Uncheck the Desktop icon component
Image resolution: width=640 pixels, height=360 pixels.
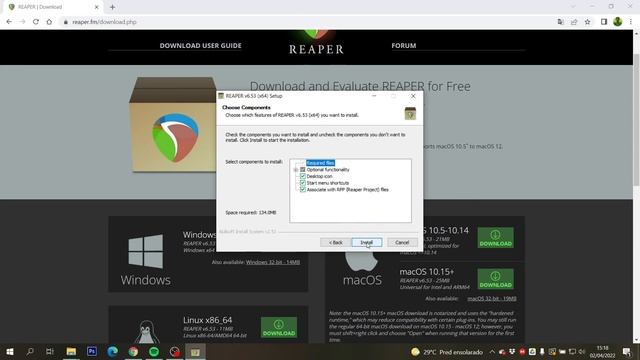(x=303, y=176)
